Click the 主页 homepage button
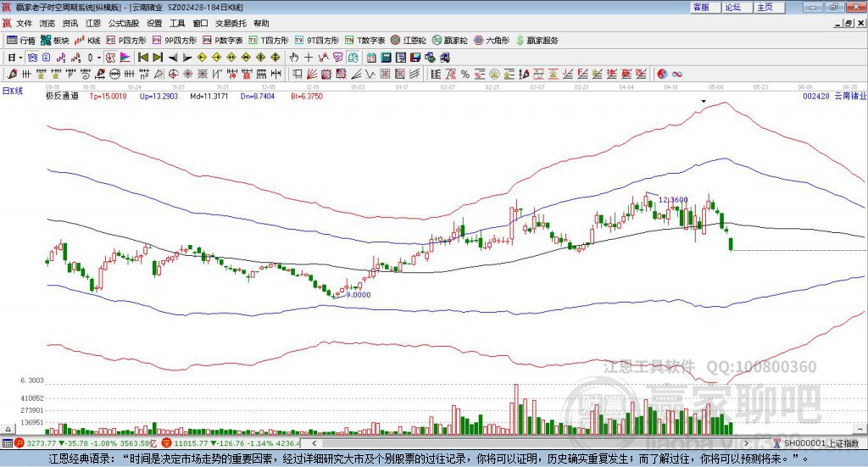 point(769,7)
